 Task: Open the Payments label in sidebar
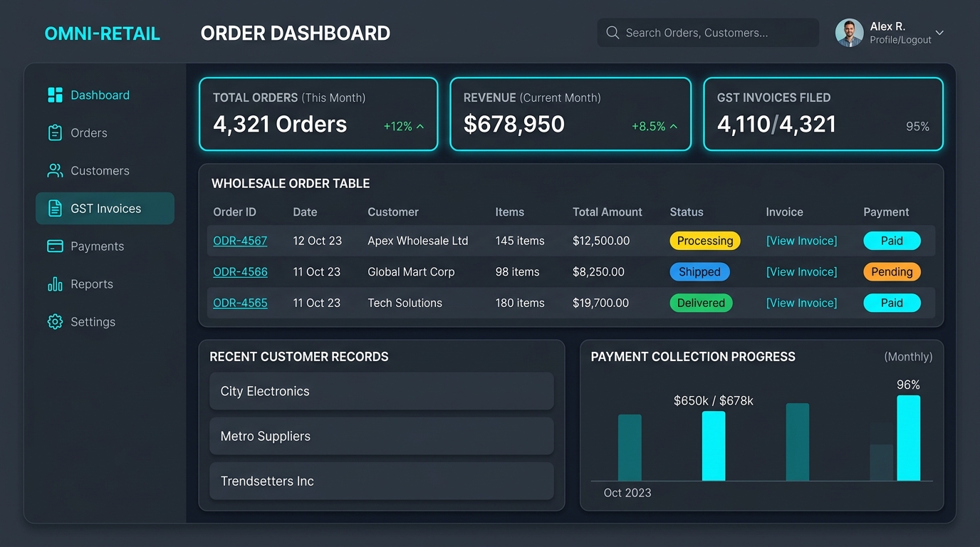pos(98,246)
